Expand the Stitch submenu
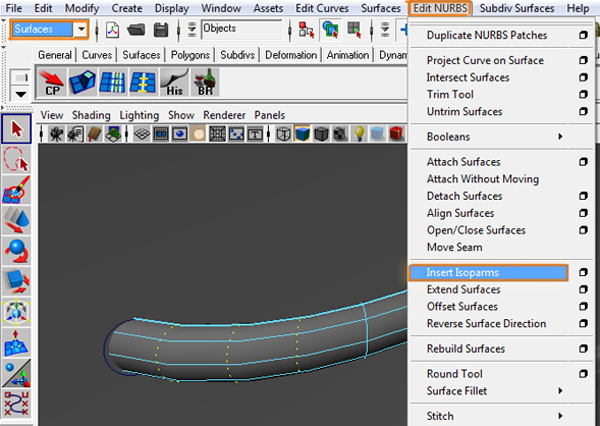 click(x=560, y=416)
